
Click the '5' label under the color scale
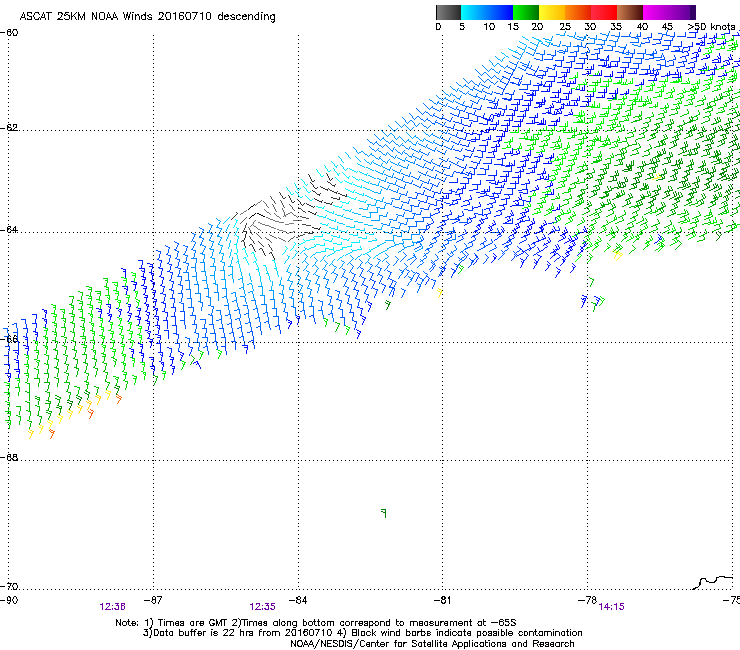(x=462, y=27)
